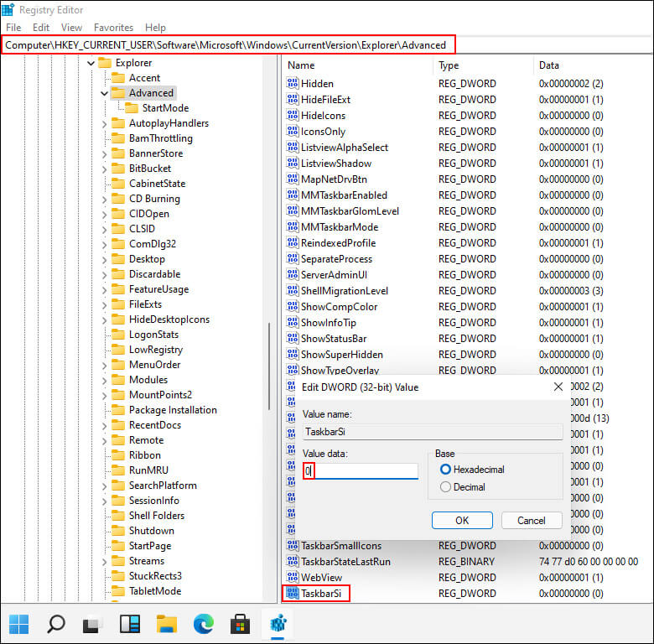Open the View menu
Image resolution: width=654 pixels, height=644 pixels.
[71, 28]
